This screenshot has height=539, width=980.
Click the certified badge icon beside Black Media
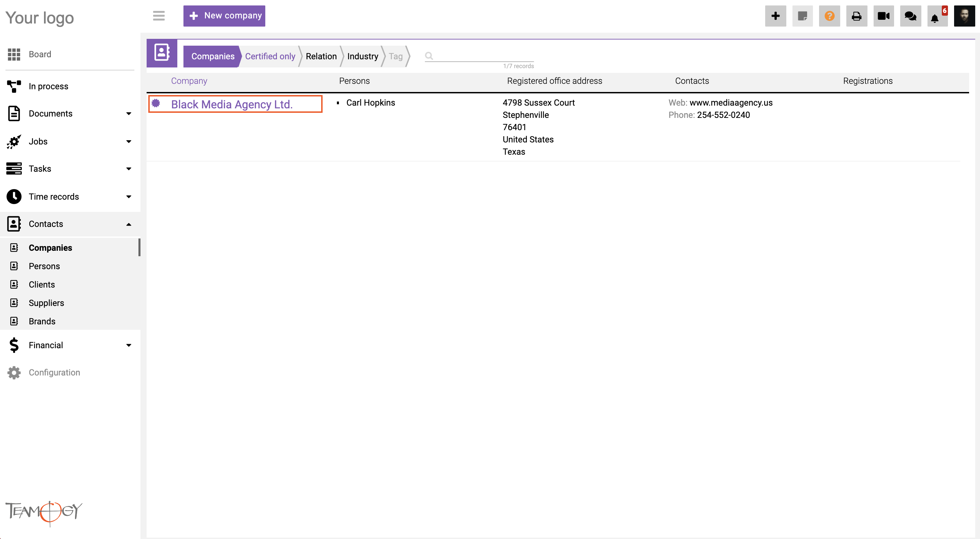(155, 103)
